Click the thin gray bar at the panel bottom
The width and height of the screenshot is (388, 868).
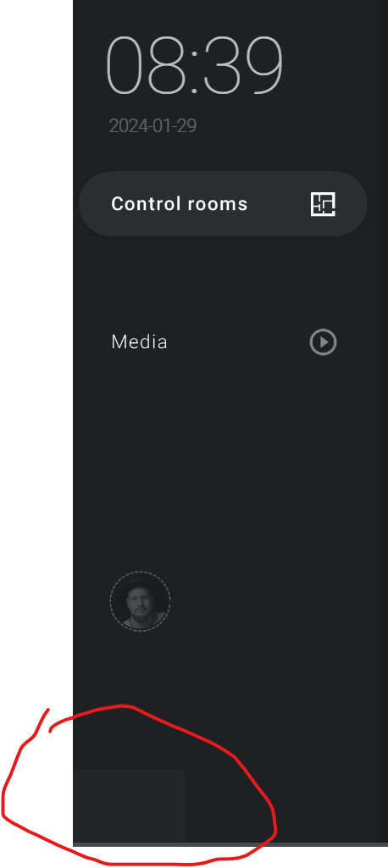point(230,845)
